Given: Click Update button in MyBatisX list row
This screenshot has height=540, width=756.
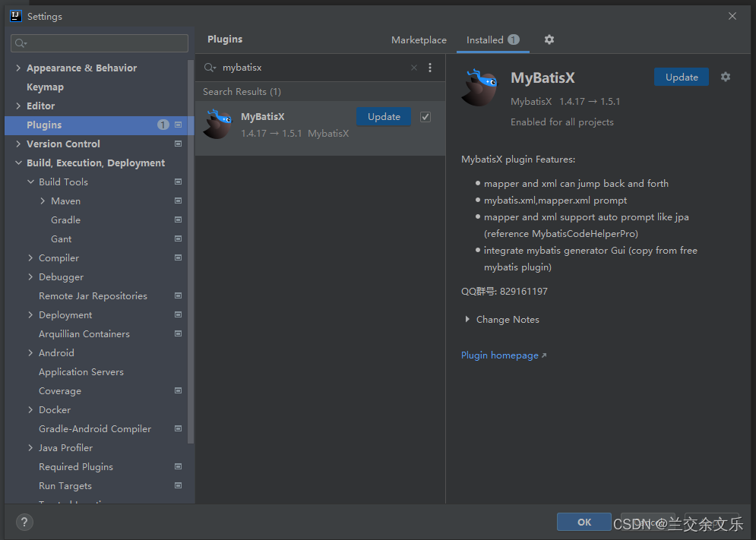Looking at the screenshot, I should [x=384, y=117].
